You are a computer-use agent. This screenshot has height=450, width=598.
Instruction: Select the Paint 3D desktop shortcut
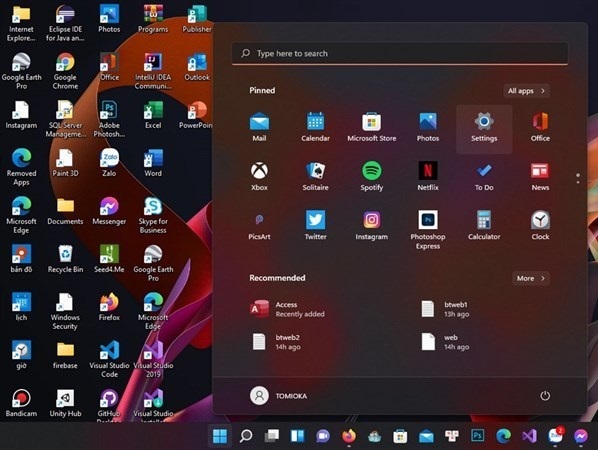65,163
